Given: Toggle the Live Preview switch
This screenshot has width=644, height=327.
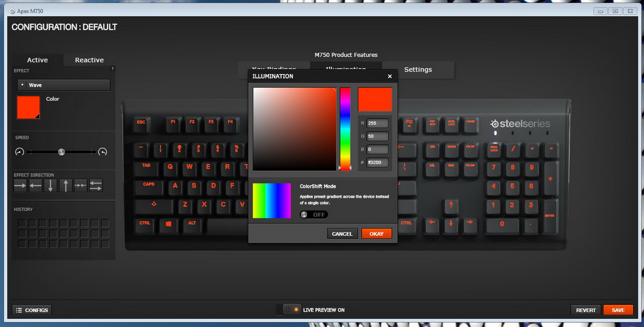Looking at the screenshot, I should pyautogui.click(x=289, y=310).
